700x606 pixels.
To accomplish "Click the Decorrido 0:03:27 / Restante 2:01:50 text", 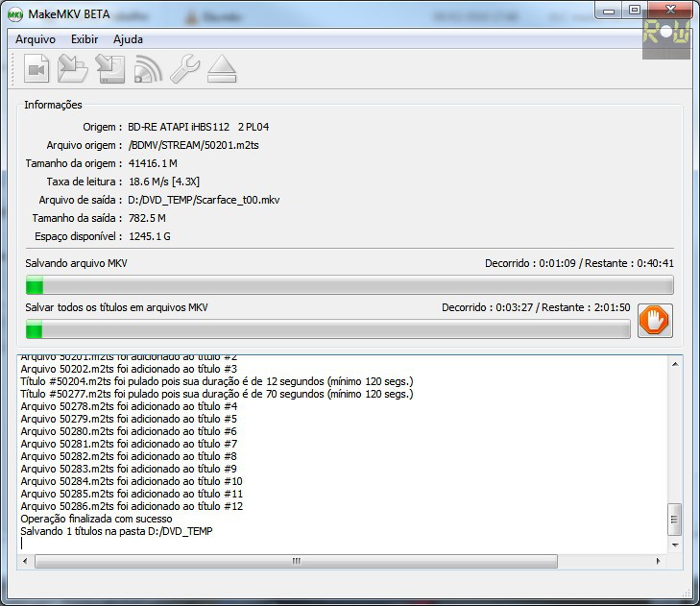I will [x=536, y=307].
